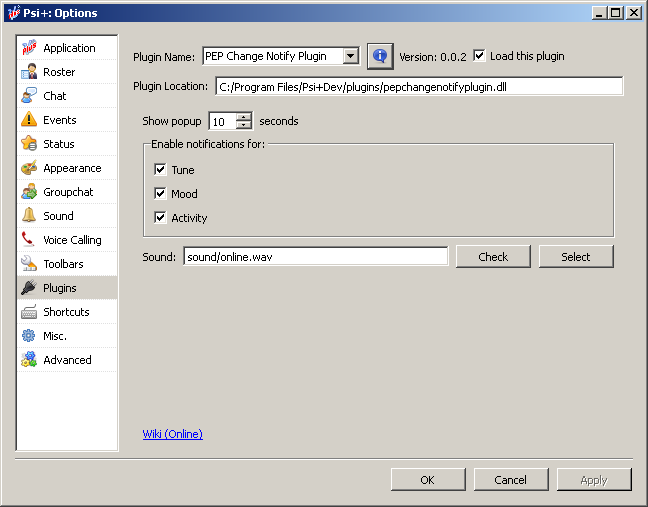Screen dimensions: 648x507
Task: Open the Chat options icon
Action: click(29, 96)
